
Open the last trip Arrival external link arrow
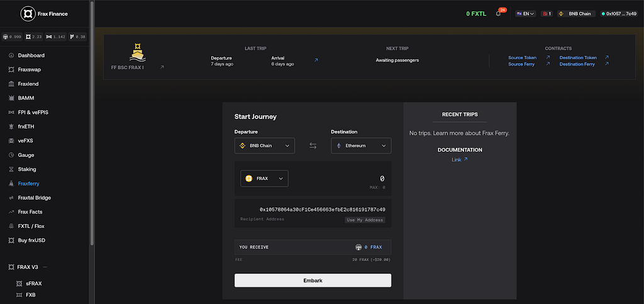click(316, 60)
